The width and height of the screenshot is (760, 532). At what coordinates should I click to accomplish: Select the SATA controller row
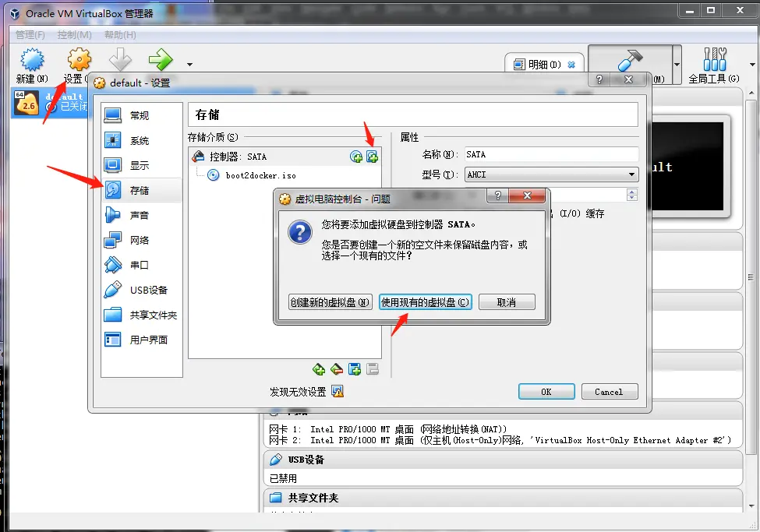coord(285,157)
